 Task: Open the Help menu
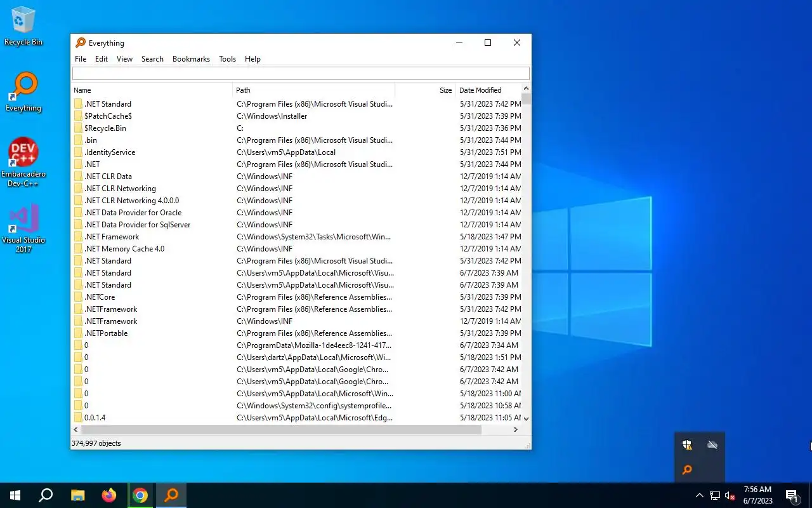[252, 59]
